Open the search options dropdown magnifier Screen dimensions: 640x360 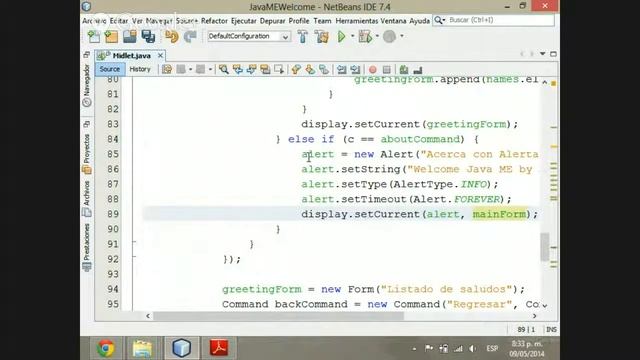tap(439, 20)
